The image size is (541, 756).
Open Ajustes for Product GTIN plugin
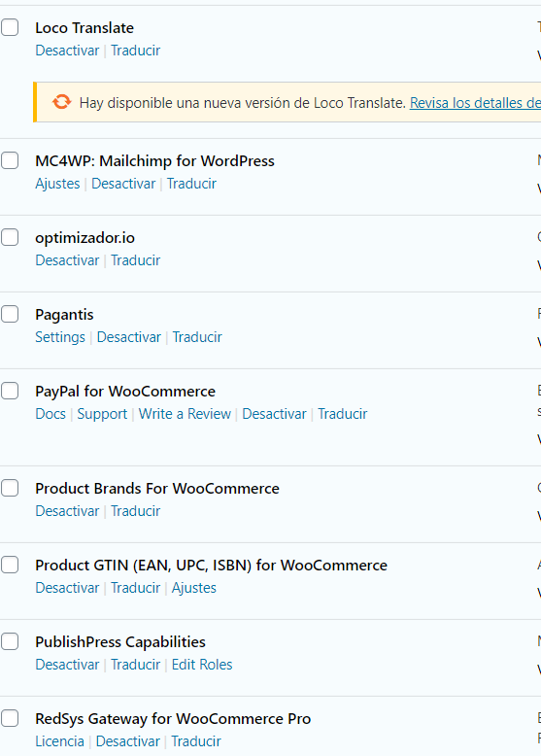coord(194,588)
